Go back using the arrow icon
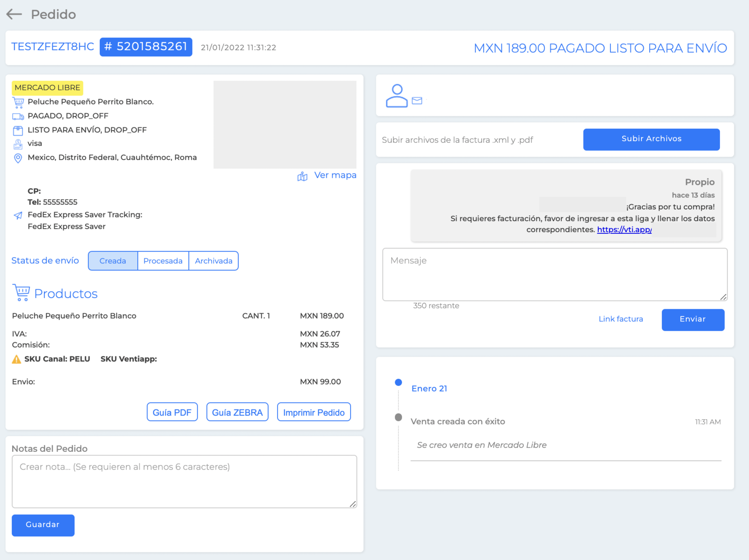This screenshot has height=560, width=749. [x=14, y=14]
